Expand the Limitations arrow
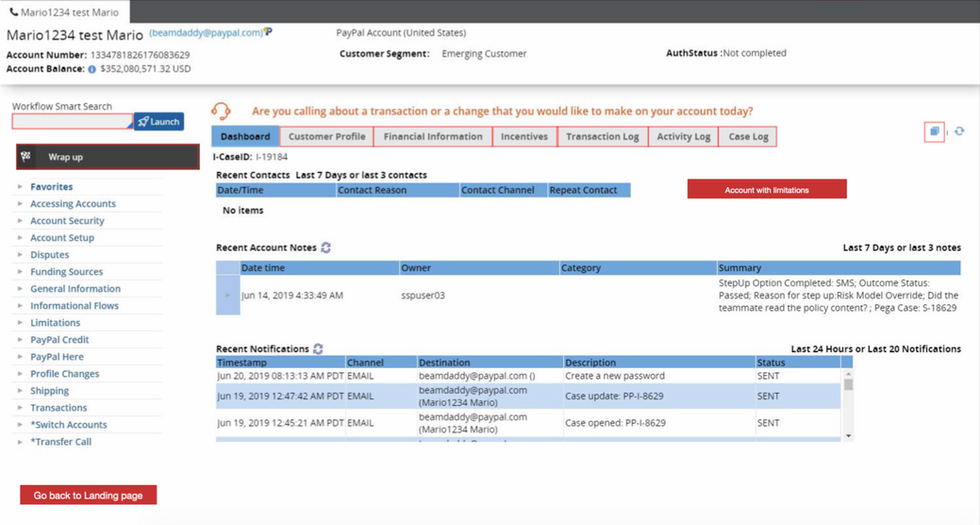 [x=20, y=323]
